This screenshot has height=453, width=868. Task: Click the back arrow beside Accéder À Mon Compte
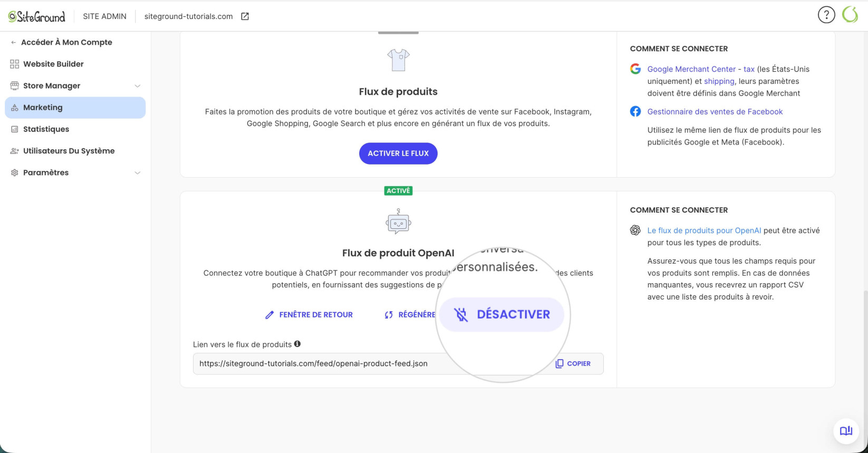14,42
